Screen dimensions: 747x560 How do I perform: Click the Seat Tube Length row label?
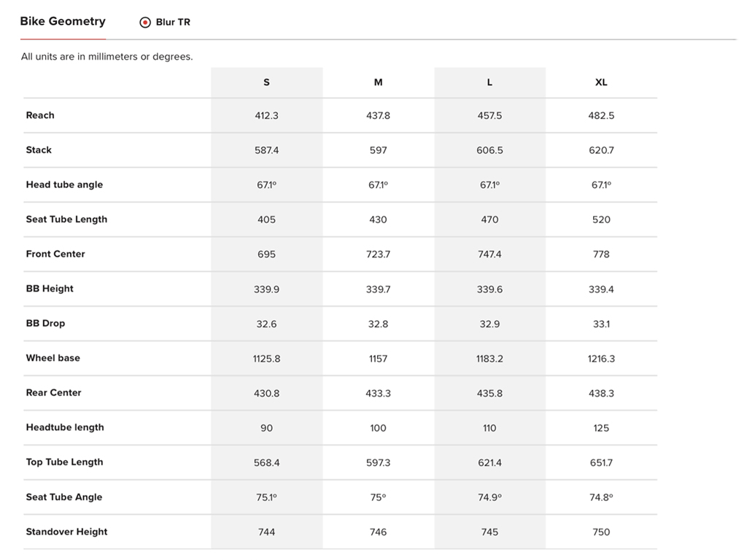click(66, 219)
